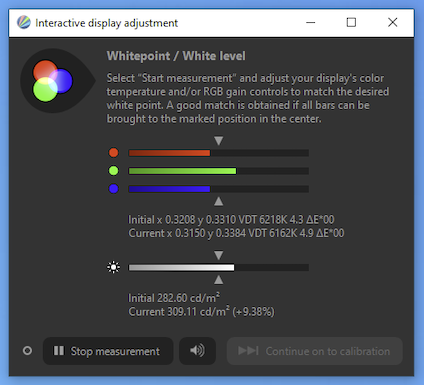
Task: Click the up-pointing marker below the blue bar
Action: (x=219, y=201)
